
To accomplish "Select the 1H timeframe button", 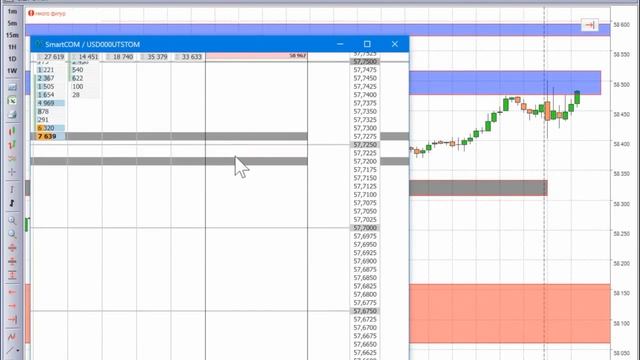I will [12, 47].
